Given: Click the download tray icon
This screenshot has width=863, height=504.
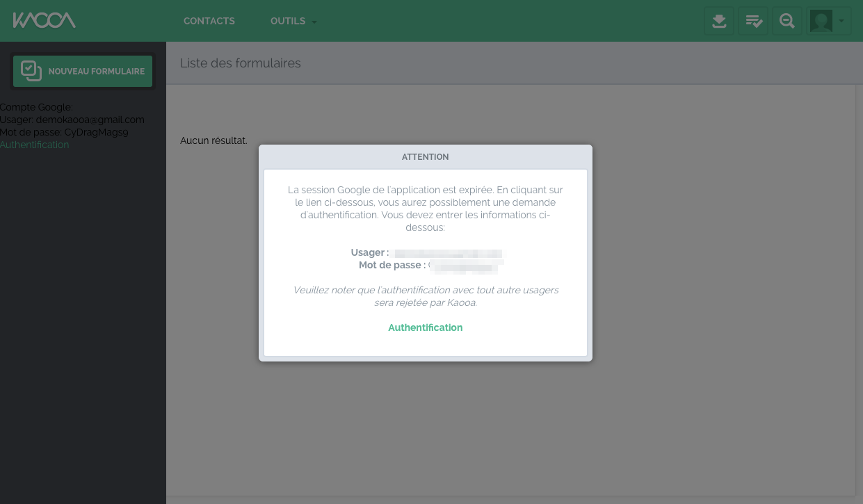Looking at the screenshot, I should coord(719,21).
